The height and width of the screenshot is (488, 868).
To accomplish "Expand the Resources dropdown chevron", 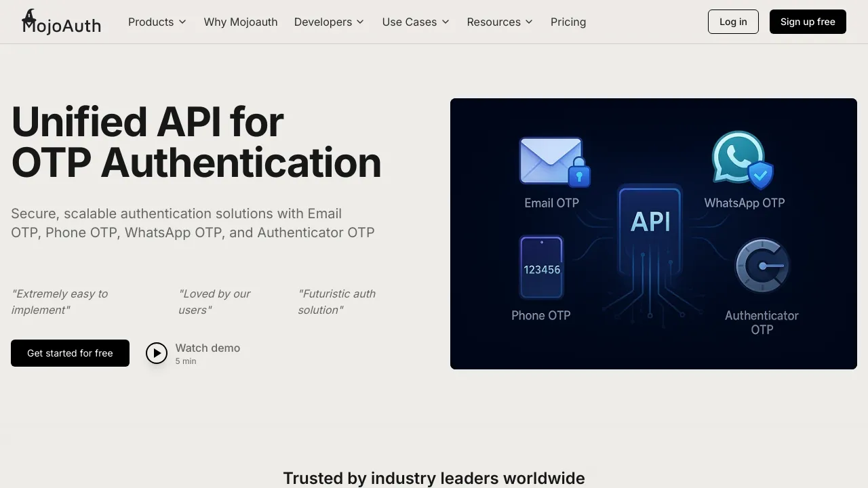I will click(x=529, y=22).
